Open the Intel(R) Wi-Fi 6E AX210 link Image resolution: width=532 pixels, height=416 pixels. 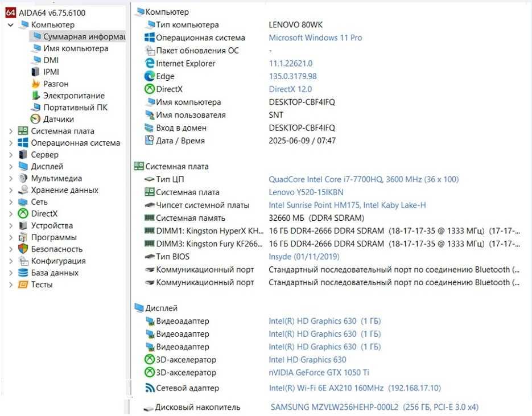tap(354, 388)
